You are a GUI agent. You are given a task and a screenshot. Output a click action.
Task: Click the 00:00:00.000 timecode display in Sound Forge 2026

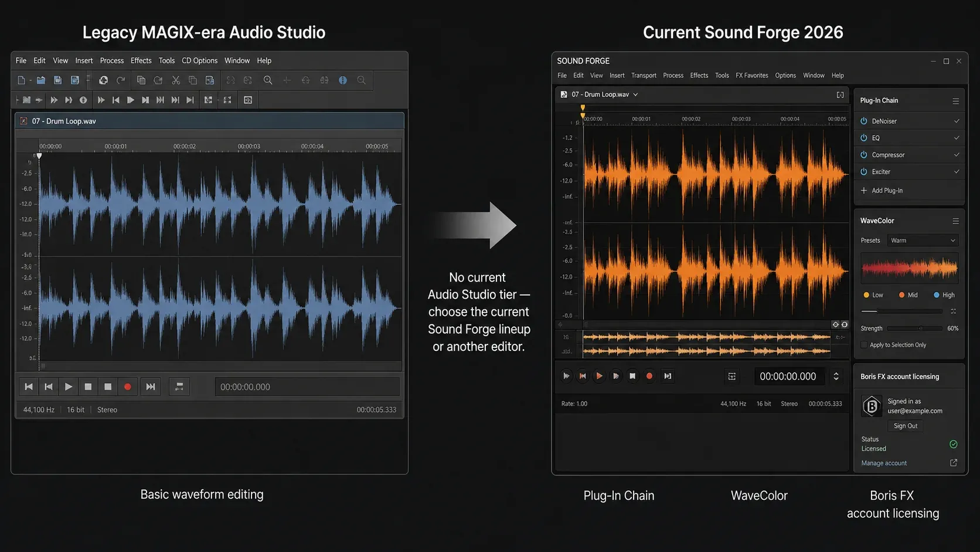click(788, 377)
